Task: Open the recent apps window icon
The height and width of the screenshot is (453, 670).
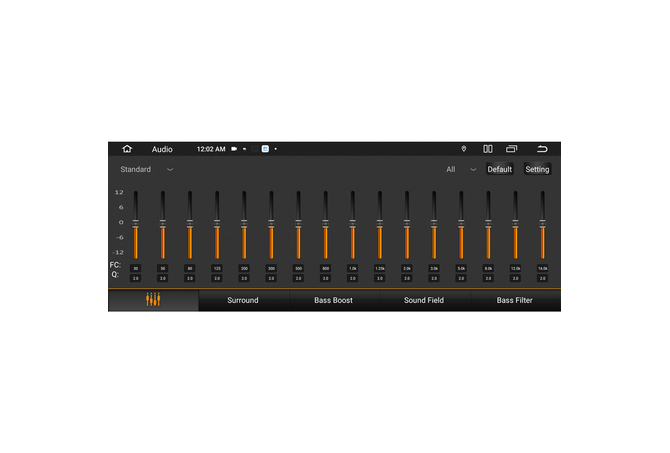Action: [512, 149]
